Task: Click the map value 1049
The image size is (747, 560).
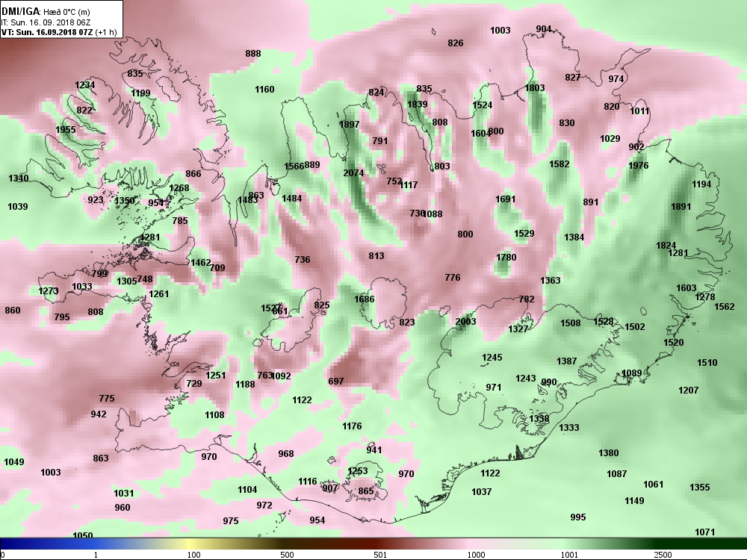Action: click(x=13, y=462)
